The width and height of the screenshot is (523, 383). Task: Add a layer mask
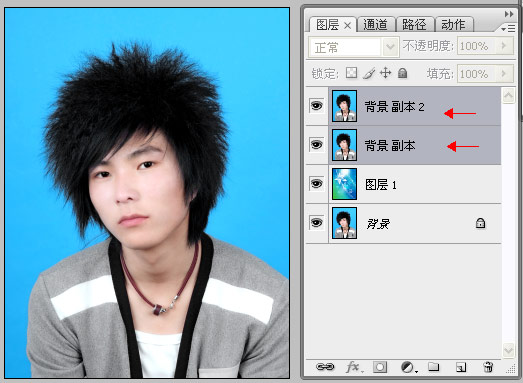pyautogui.click(x=380, y=367)
